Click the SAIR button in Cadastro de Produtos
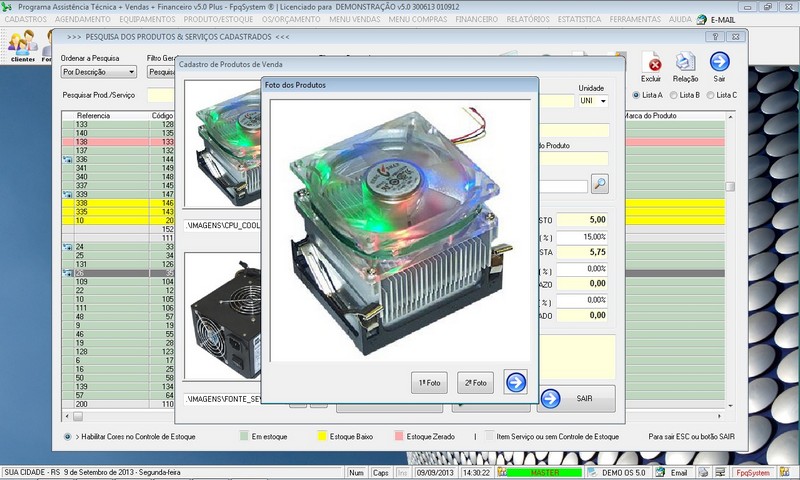 pos(576,398)
